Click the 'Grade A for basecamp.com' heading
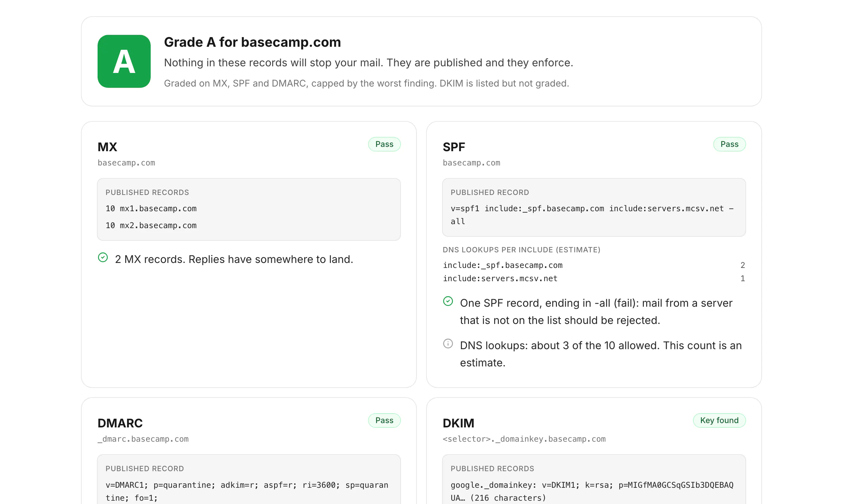This screenshot has height=504, width=843. click(x=252, y=42)
